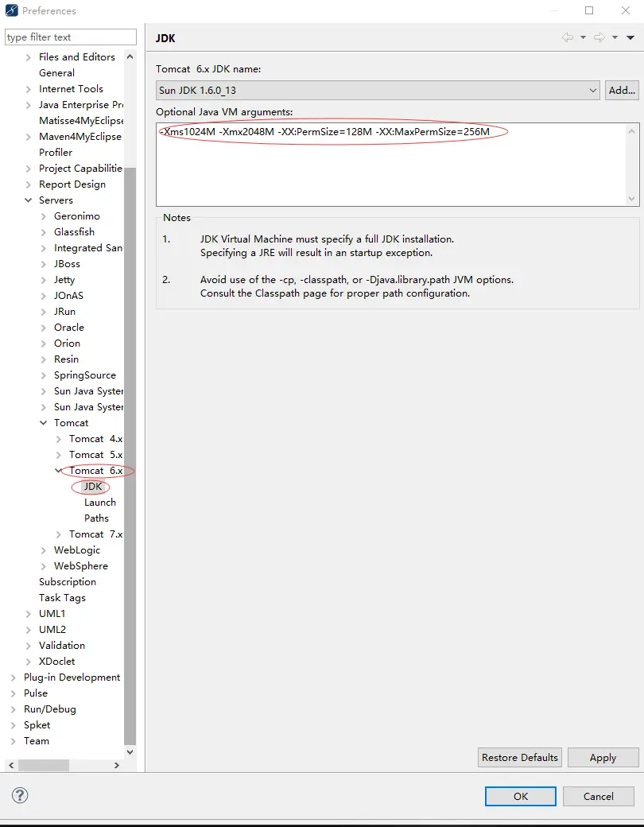Open the back history dropdown arrow
Image resolution: width=644 pixels, height=827 pixels.
[x=583, y=37]
